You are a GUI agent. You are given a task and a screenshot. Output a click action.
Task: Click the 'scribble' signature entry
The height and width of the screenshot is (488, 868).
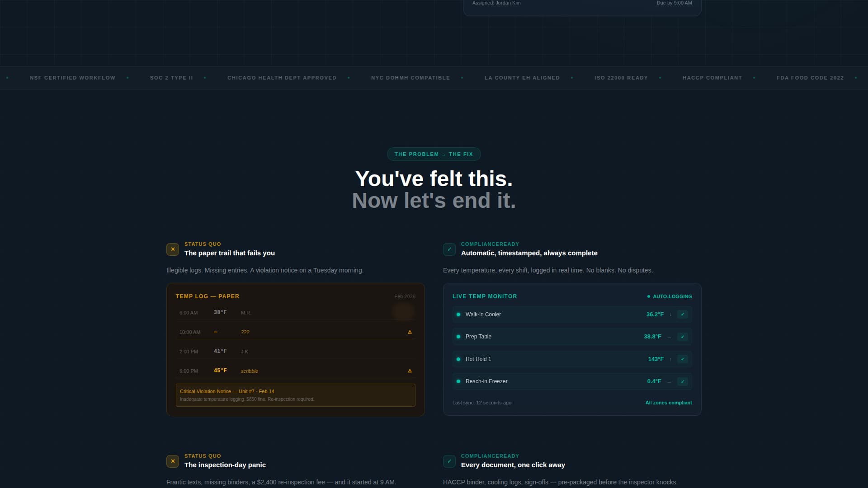[x=250, y=371]
